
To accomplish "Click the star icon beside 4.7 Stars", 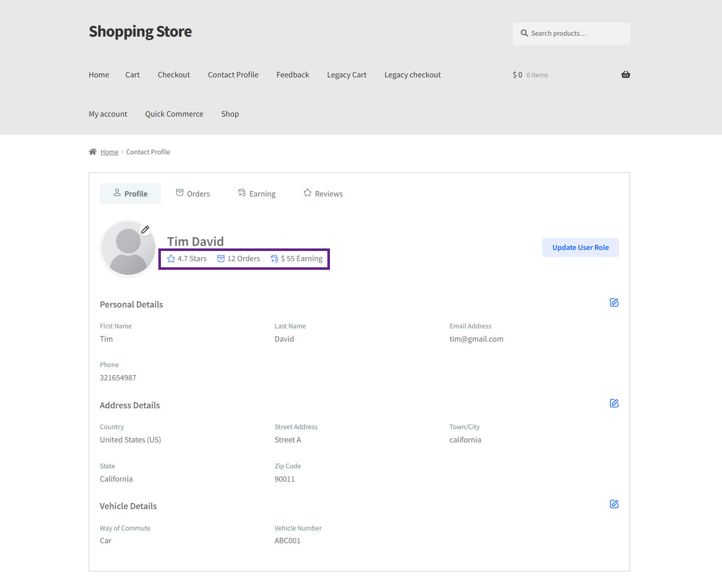I will coord(171,259).
